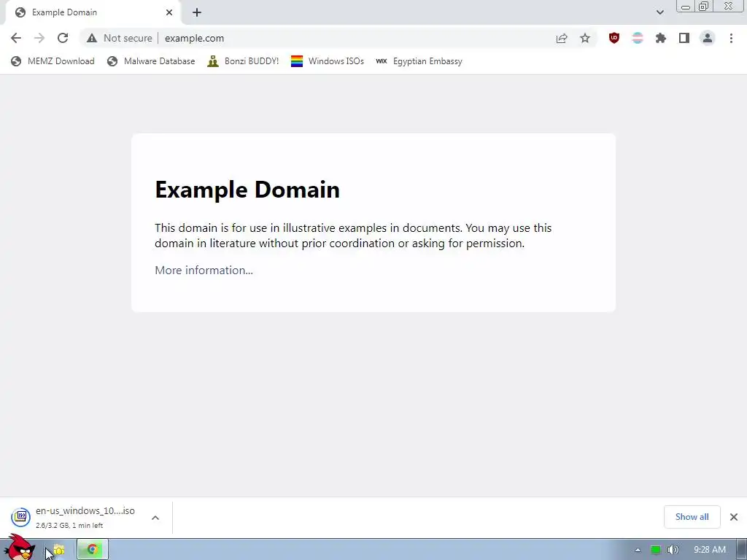Open the share this page icon
Screen dimensions: 747x560
click(562, 38)
